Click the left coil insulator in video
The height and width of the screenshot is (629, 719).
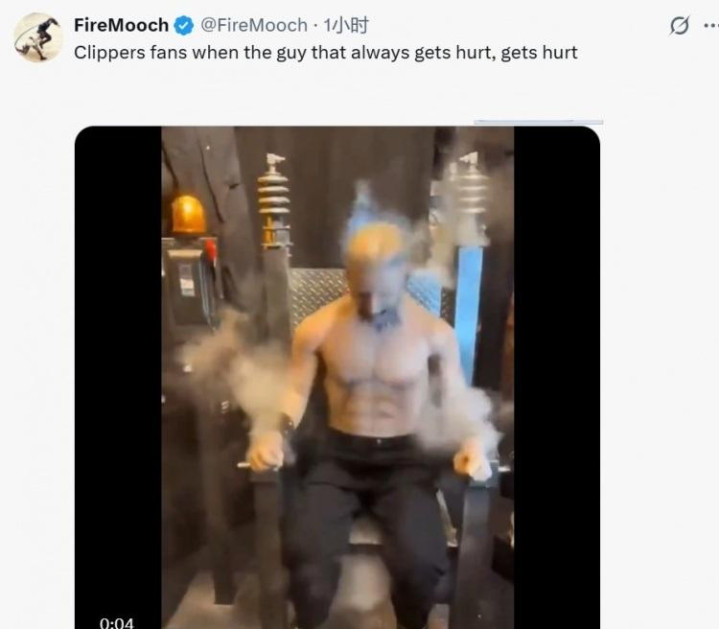pos(273,199)
